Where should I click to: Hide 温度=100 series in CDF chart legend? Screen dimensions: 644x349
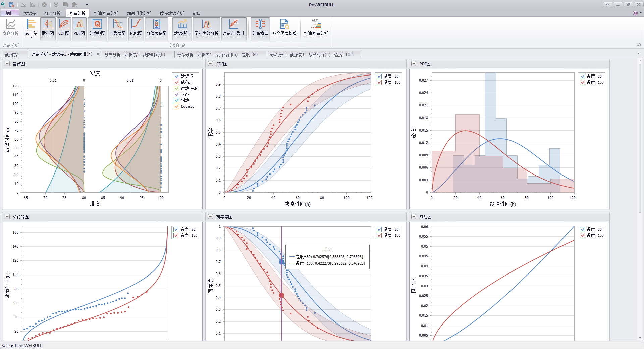[x=379, y=83]
